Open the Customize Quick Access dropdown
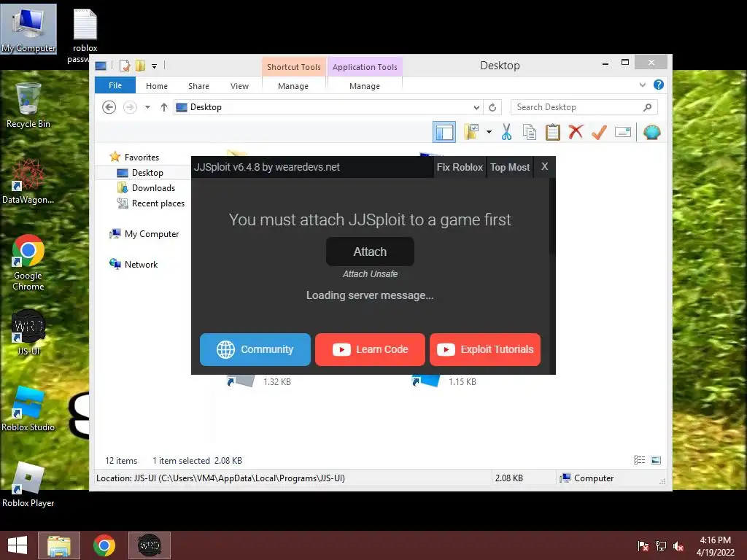 click(155, 66)
